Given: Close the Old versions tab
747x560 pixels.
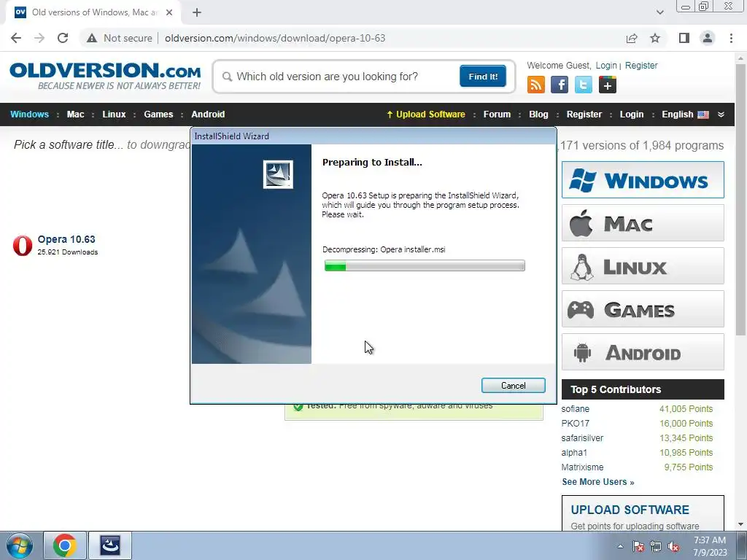Looking at the screenshot, I should tap(169, 12).
